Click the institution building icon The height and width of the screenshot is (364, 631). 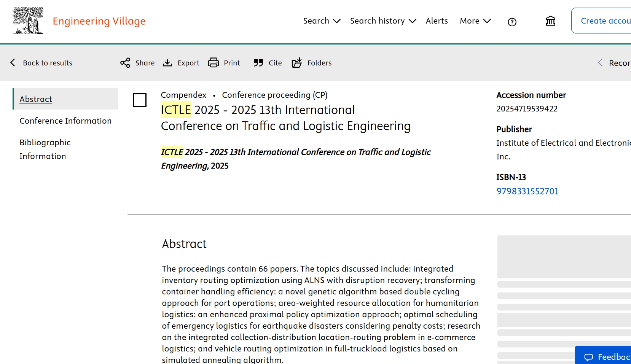(550, 21)
